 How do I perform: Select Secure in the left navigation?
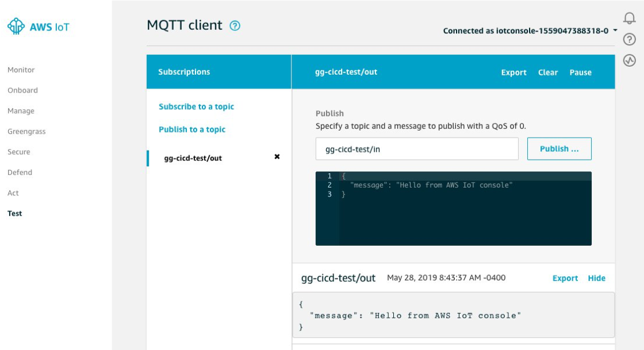[x=18, y=152]
